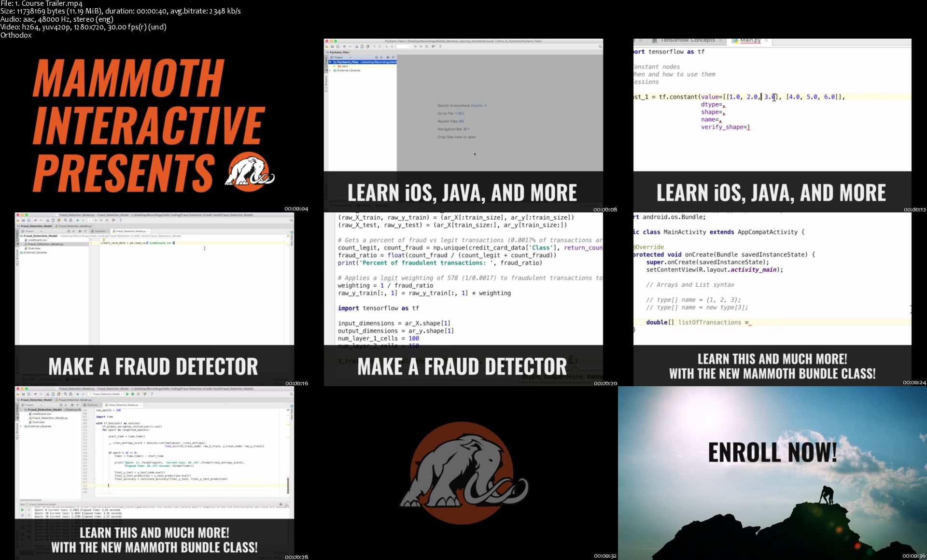Expand External Libraries in Pycharm_Files window

pos(330,70)
